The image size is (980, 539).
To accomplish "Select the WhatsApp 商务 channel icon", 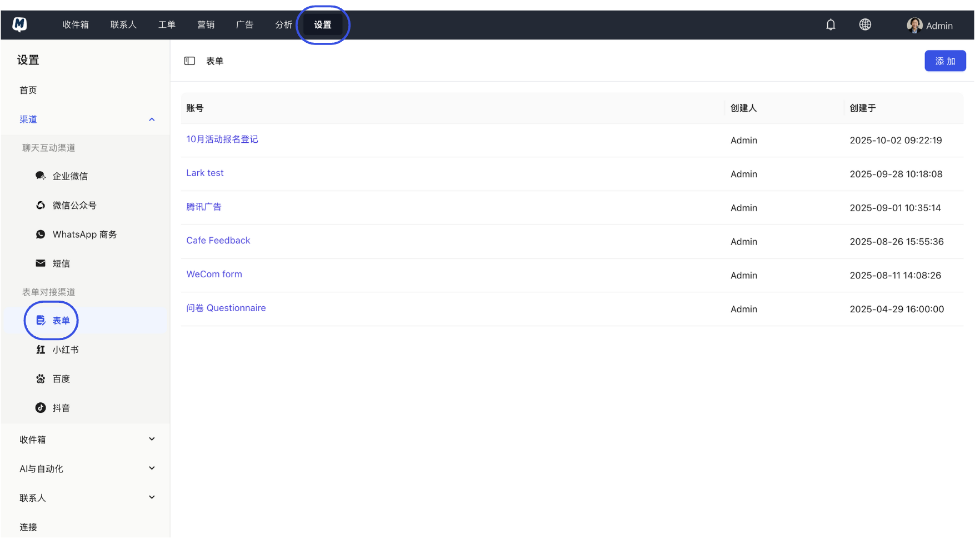I will point(40,234).
